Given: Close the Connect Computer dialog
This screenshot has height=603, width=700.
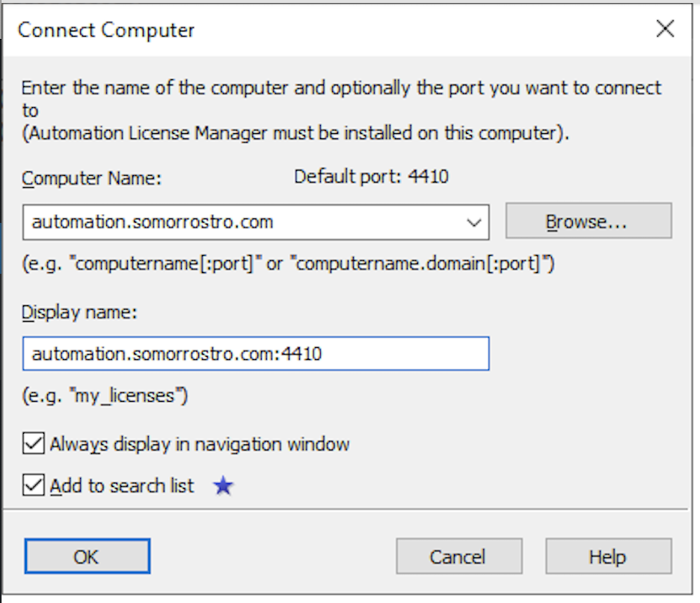Looking at the screenshot, I should click(665, 30).
